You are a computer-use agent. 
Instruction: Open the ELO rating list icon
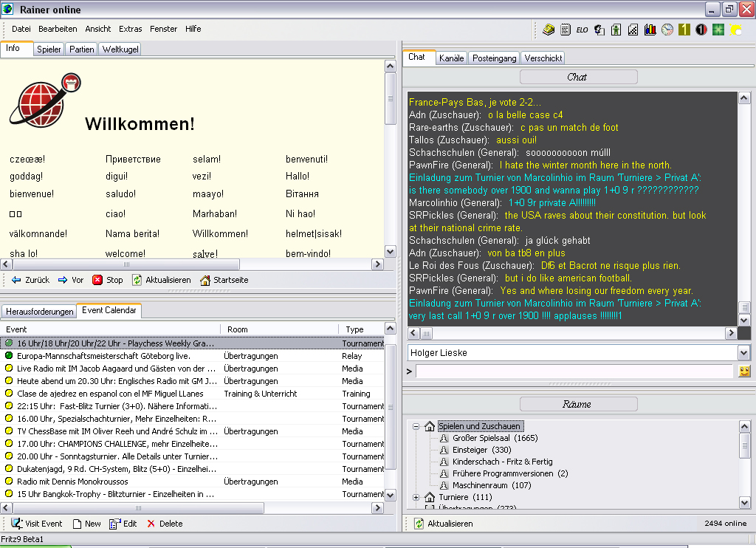tap(582, 30)
